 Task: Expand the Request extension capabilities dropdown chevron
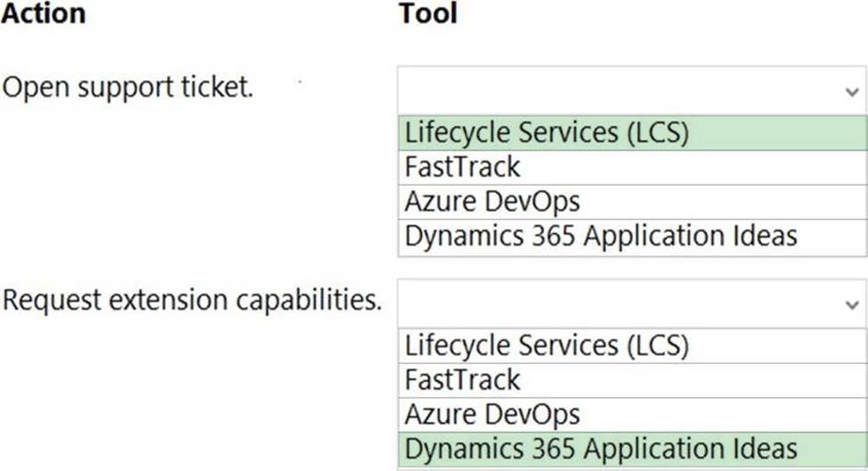852,305
